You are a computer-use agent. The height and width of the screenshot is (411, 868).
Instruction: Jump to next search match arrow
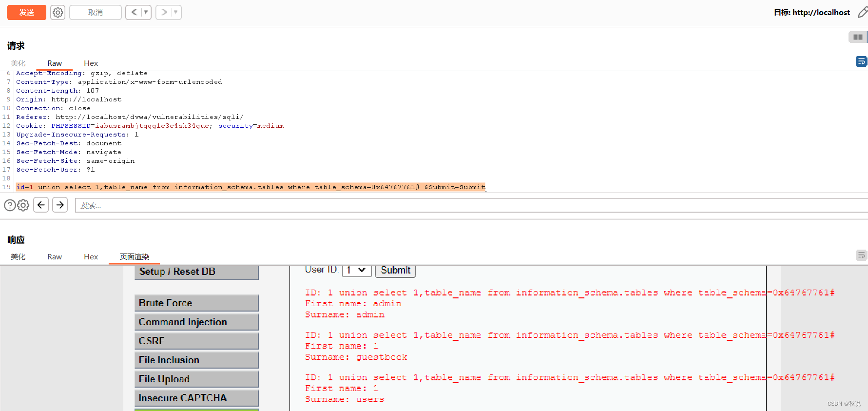60,205
